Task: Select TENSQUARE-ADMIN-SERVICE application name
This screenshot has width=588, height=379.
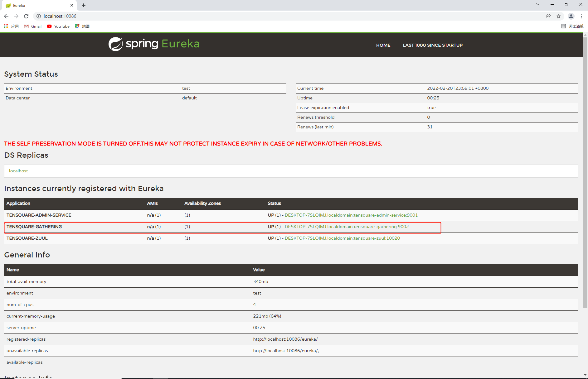Action: pyautogui.click(x=39, y=215)
